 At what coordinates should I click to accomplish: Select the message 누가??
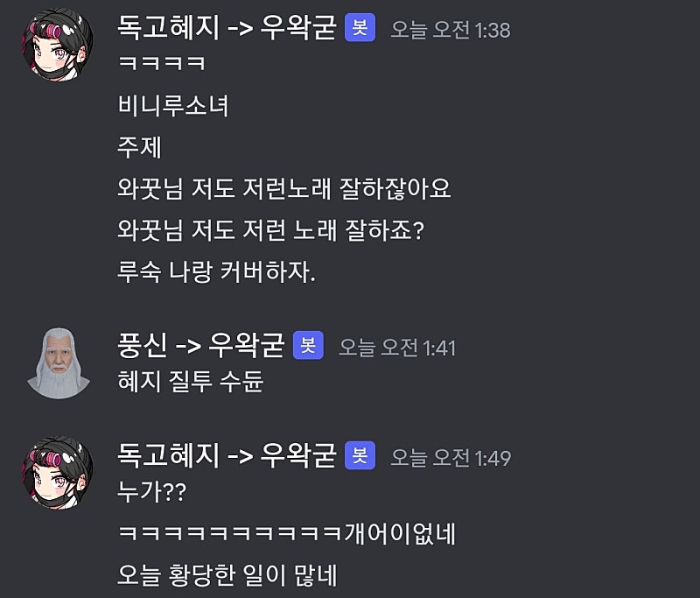[151, 491]
